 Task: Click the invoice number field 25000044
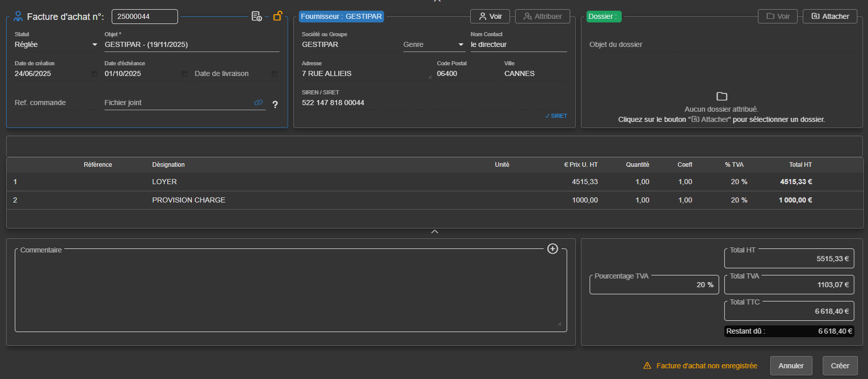click(144, 16)
